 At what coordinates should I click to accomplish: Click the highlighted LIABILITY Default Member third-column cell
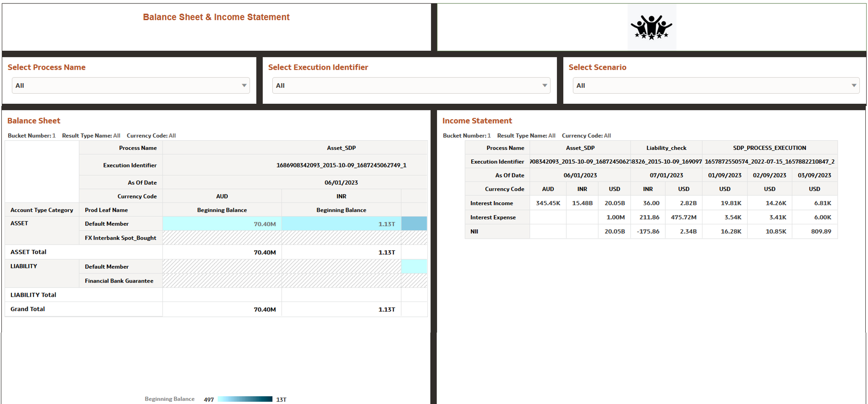click(x=414, y=266)
